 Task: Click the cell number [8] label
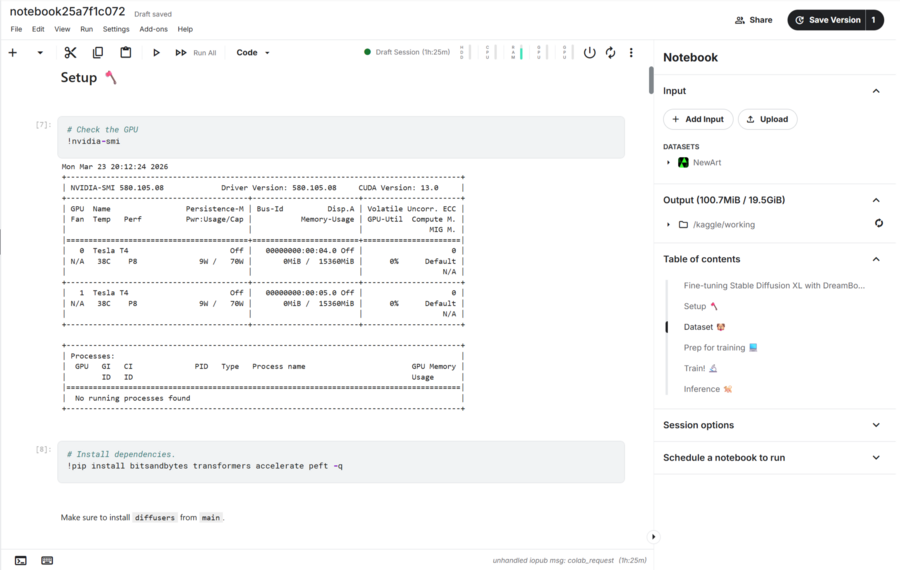coord(43,449)
